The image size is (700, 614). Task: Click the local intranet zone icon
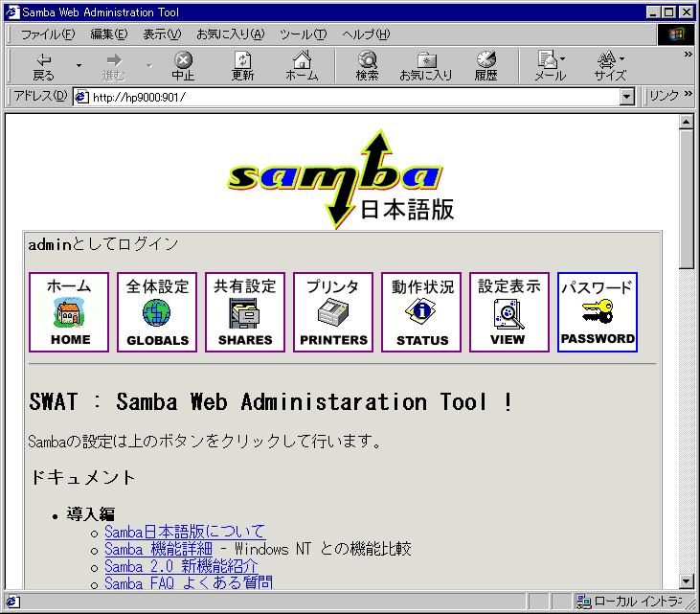tap(583, 602)
